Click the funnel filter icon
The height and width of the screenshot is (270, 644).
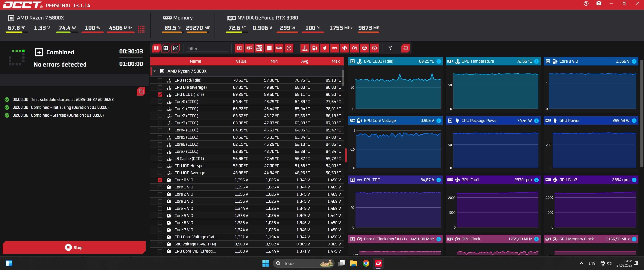pos(390,48)
